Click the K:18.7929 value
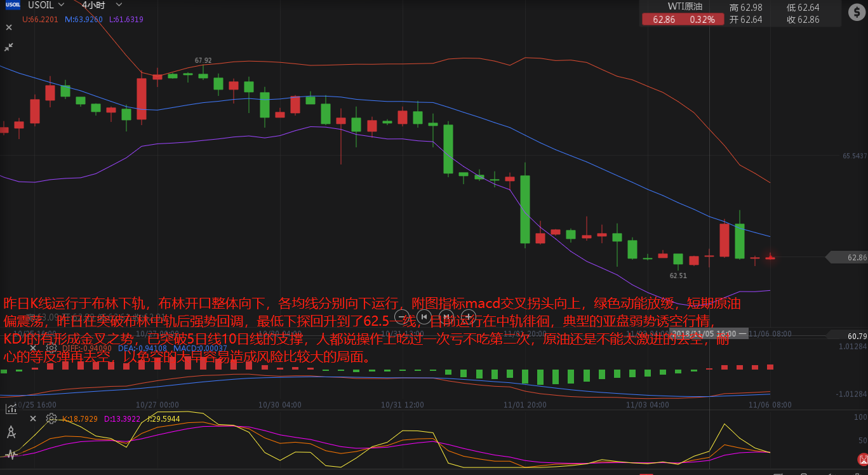 point(80,418)
